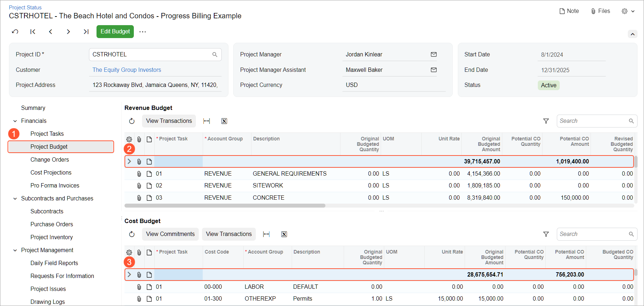Open the top-right settings gear dropdown
Image resolution: width=644 pixels, height=306 pixels.
[628, 11]
